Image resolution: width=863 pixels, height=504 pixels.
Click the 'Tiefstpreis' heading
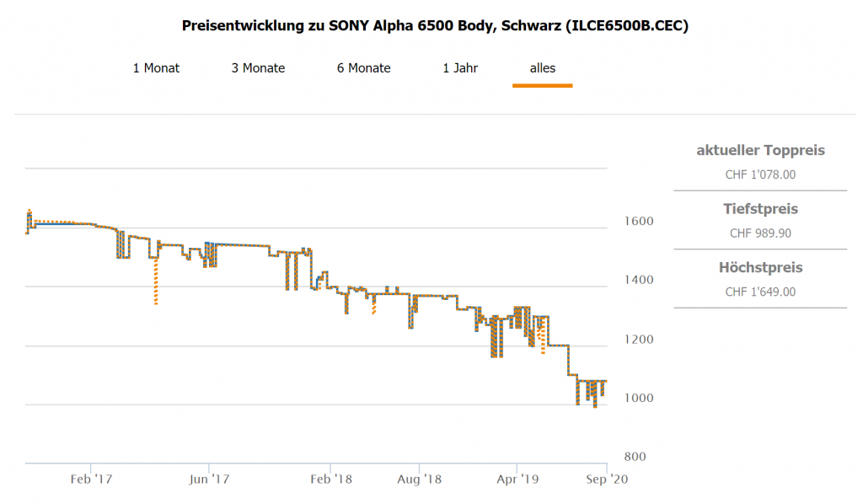pos(760,209)
